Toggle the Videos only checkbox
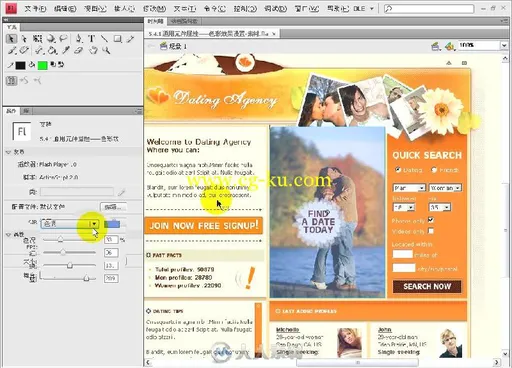Screen dimensions: 512x368 (431, 231)
